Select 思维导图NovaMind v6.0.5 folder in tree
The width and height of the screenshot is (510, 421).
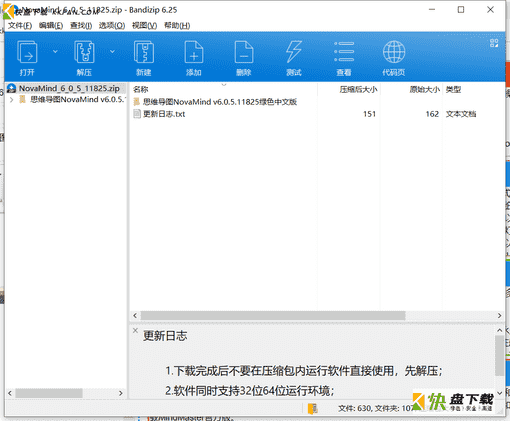point(78,99)
